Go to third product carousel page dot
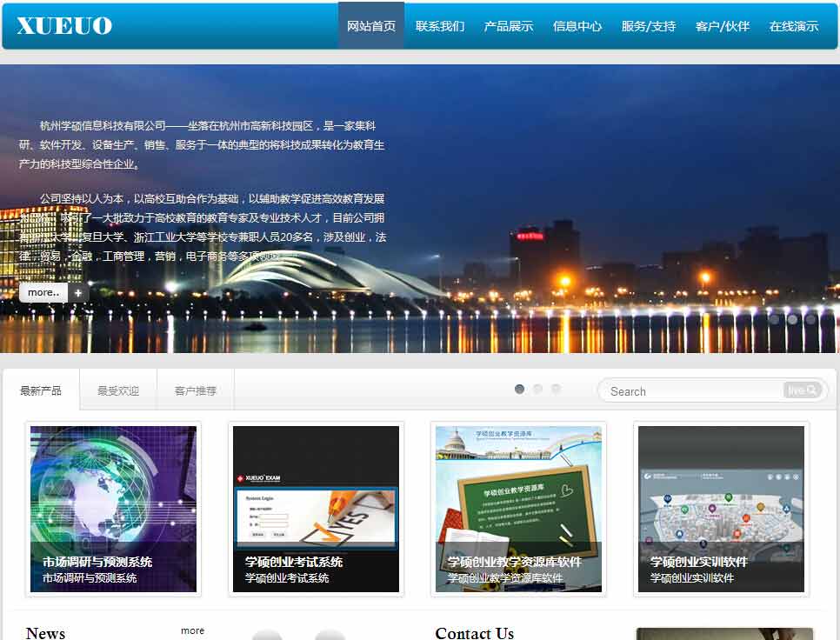This screenshot has width=840, height=640. (x=556, y=389)
